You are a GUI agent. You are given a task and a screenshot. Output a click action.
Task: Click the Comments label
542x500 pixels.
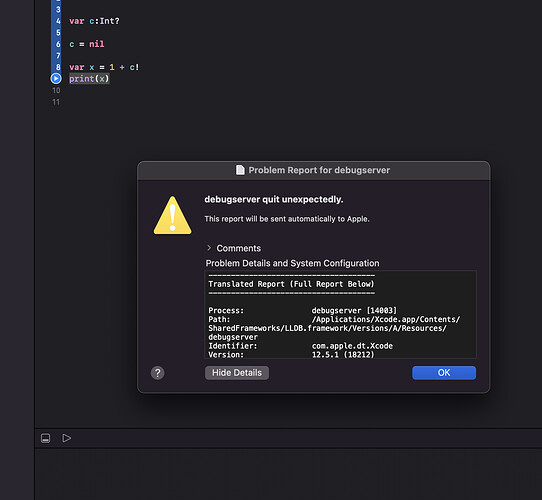coord(239,248)
